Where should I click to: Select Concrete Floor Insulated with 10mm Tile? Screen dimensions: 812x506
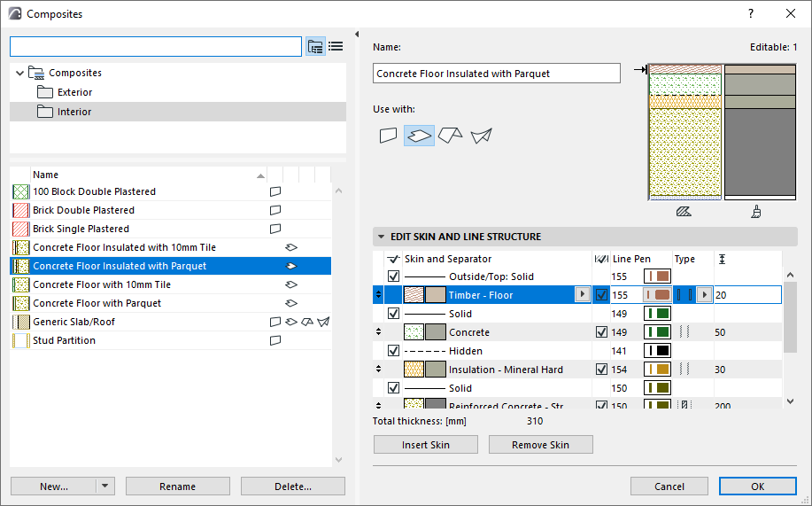click(170, 248)
